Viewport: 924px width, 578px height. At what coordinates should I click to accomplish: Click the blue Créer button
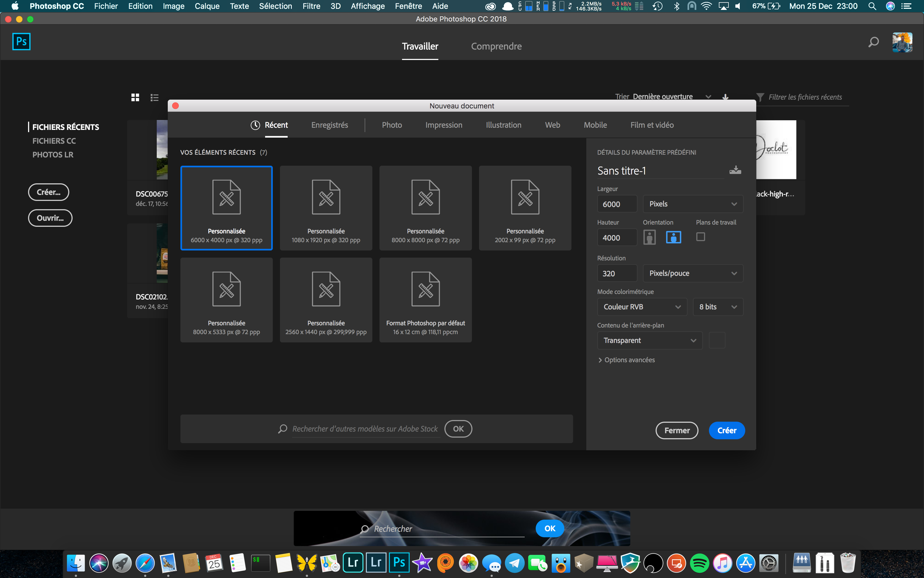(727, 430)
